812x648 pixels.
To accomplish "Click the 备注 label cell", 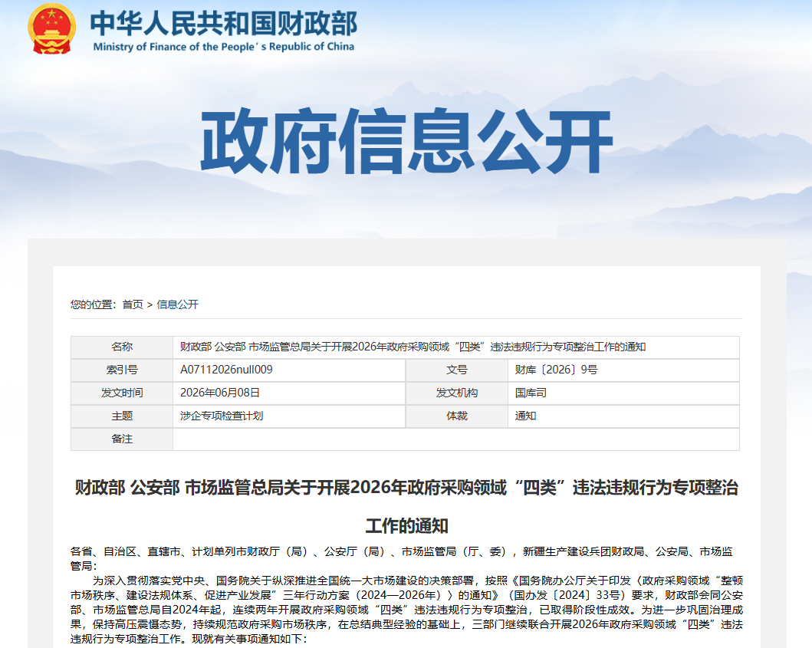I will coord(122,439).
